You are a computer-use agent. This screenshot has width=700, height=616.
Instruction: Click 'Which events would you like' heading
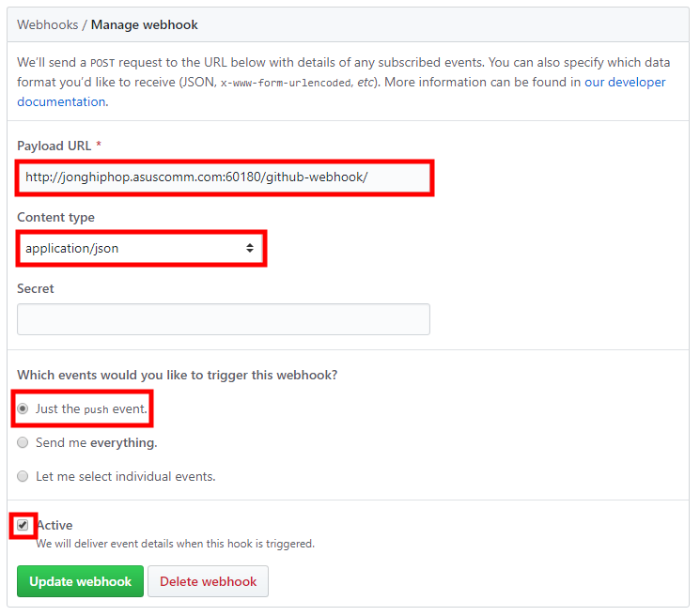(x=178, y=375)
